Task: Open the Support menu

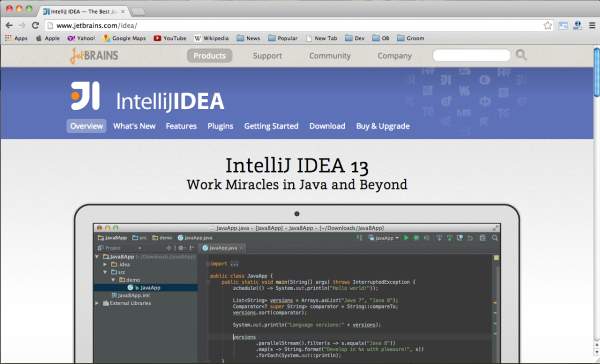Action: point(267,56)
